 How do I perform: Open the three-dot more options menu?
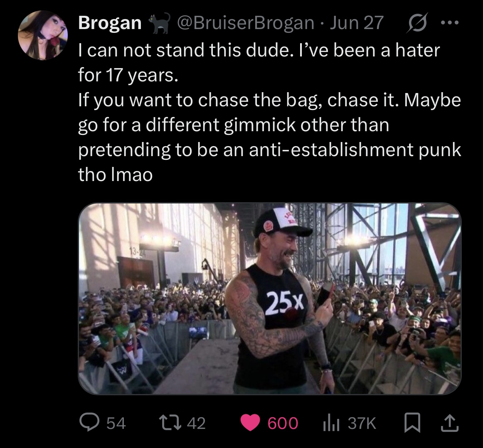coord(450,23)
